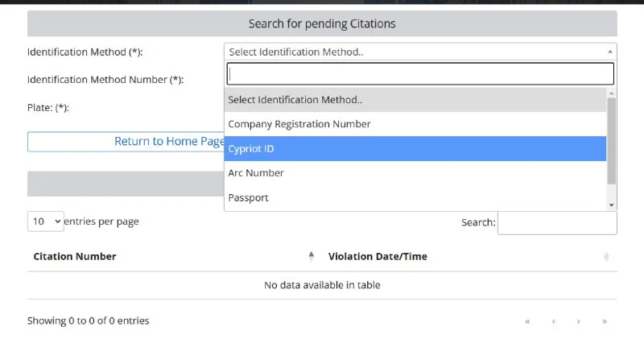Screen dimensions: 644x339
Task: Go to first page of results
Action: pyautogui.click(x=527, y=321)
